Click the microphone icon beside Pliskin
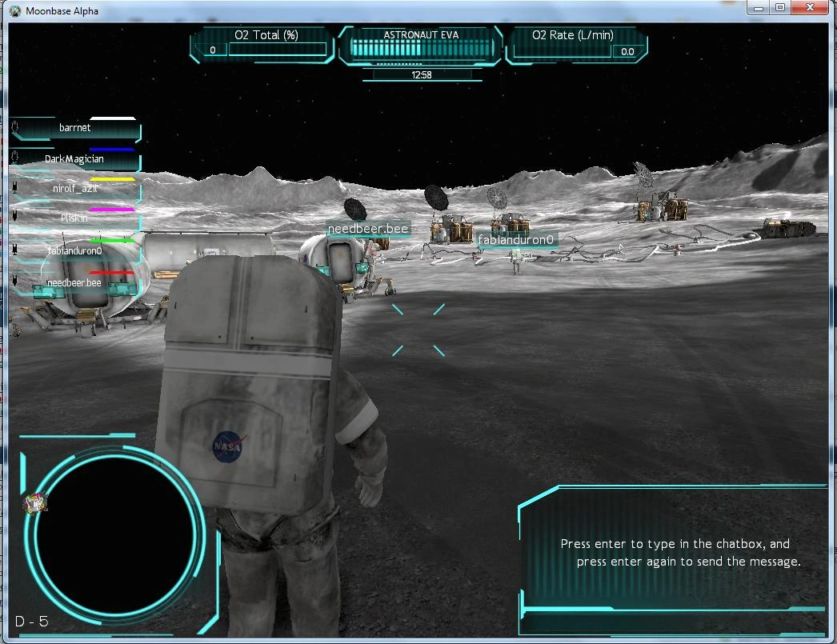Screen dimensions: 837x644 pos(15,216)
